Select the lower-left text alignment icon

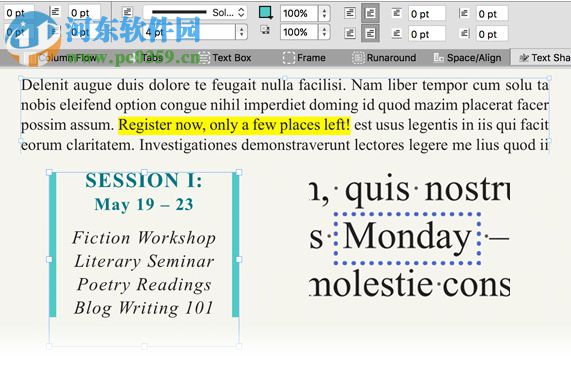pos(350,34)
